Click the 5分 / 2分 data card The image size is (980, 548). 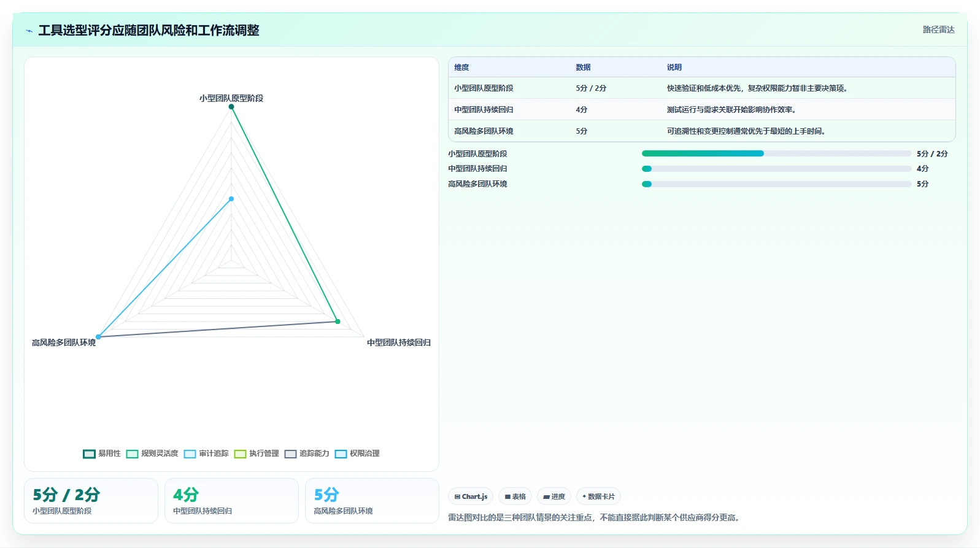[x=91, y=501]
